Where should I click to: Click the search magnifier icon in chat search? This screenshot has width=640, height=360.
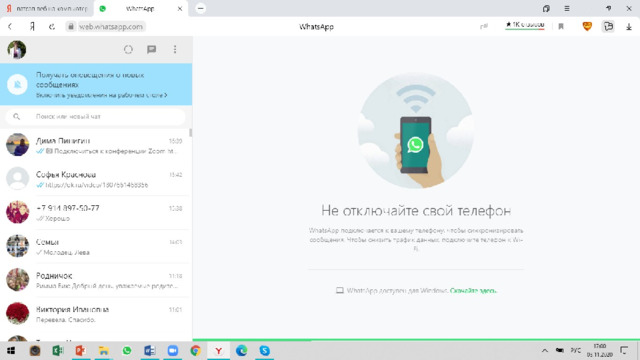click(16, 117)
